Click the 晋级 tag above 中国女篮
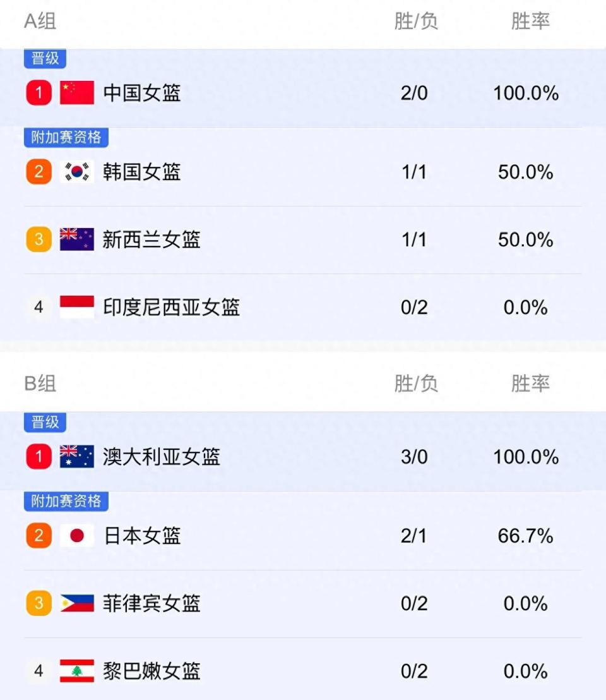This screenshot has width=606, height=700. pyautogui.click(x=45, y=59)
